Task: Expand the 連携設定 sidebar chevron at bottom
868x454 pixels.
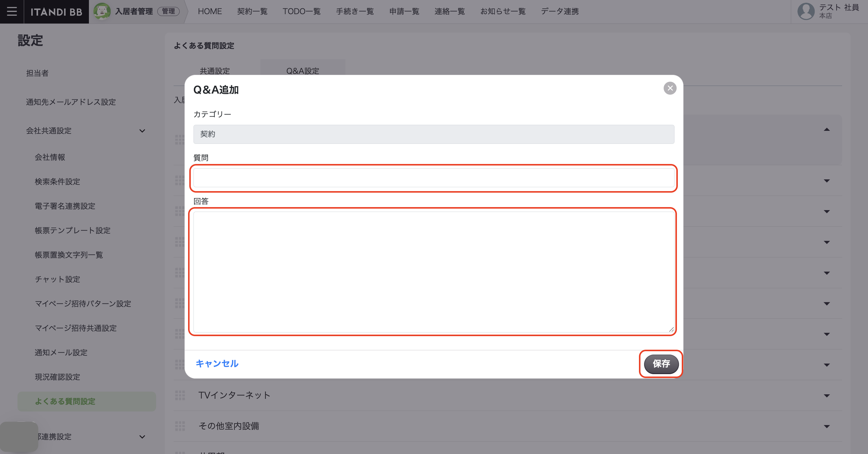Action: point(142,437)
